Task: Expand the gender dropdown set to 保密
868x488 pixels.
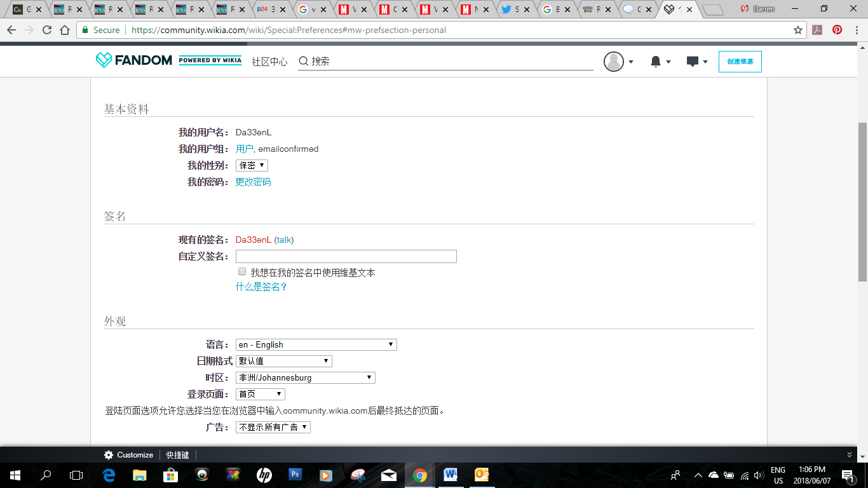Action: click(252, 165)
